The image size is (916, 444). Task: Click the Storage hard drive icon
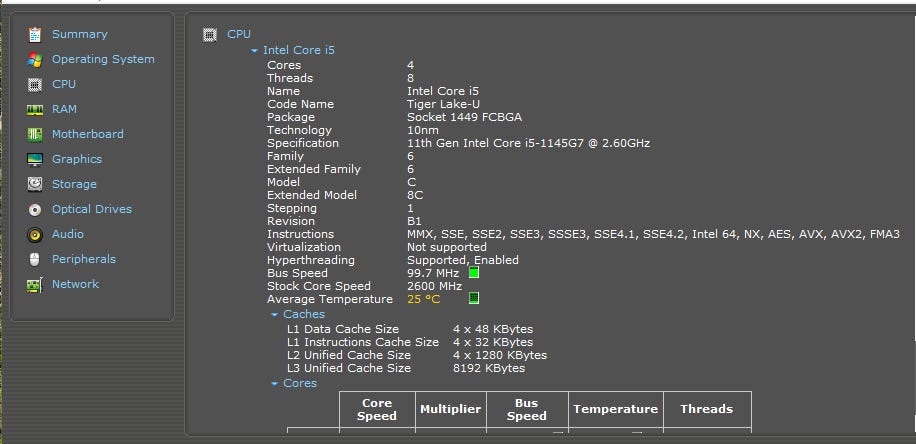point(35,185)
